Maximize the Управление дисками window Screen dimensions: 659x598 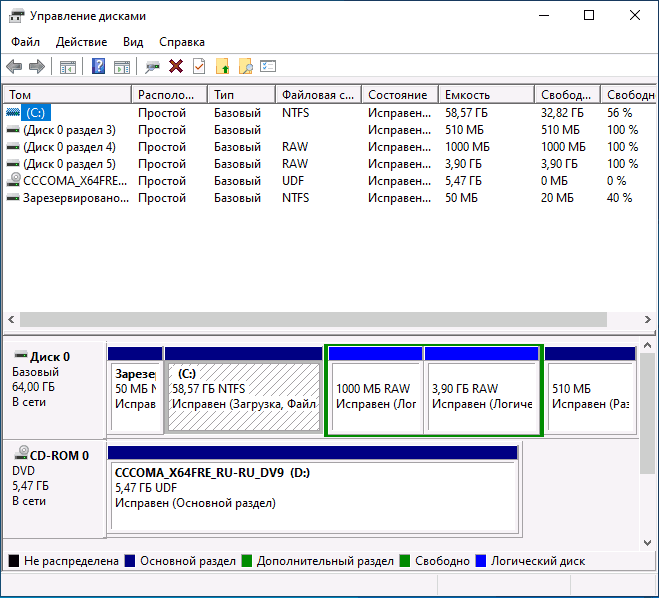pos(589,16)
